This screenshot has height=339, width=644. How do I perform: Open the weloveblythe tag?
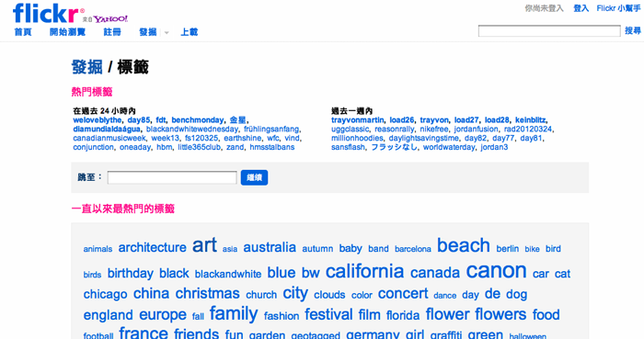pos(98,120)
